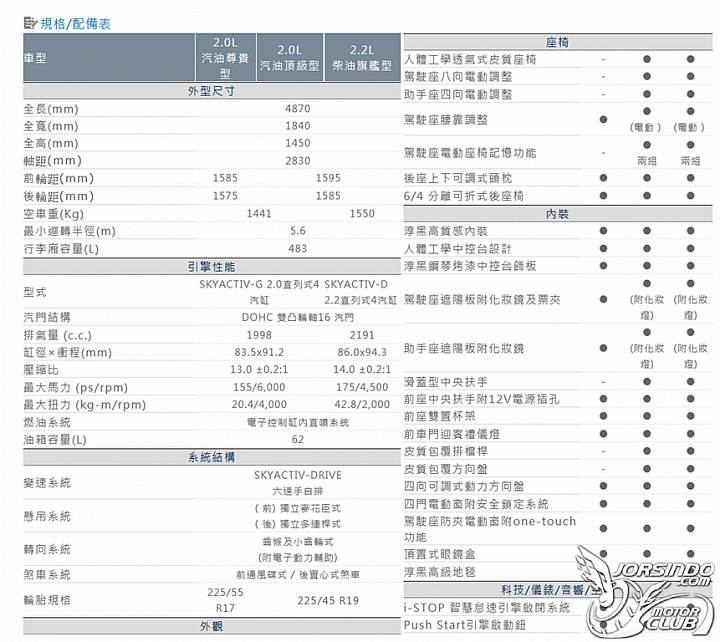Click the 駕駛座電動座椅記憶功能 row label
The width and height of the screenshot is (720, 642).
470,153
